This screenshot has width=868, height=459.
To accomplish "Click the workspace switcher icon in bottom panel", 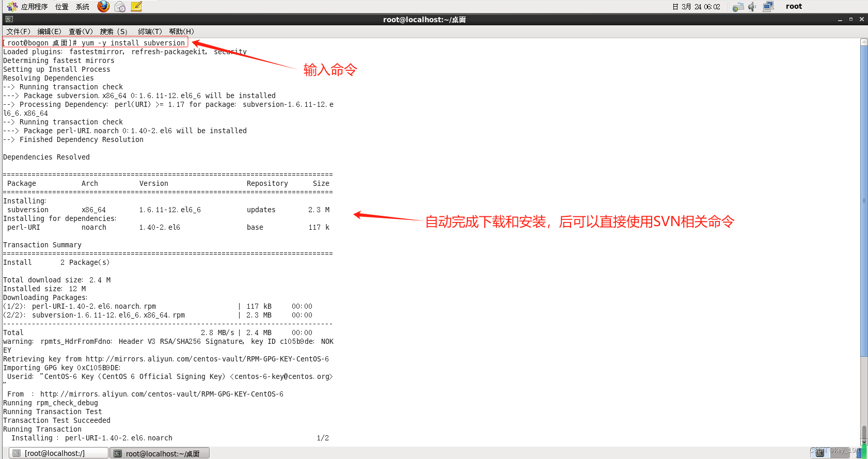I will coord(819,453).
